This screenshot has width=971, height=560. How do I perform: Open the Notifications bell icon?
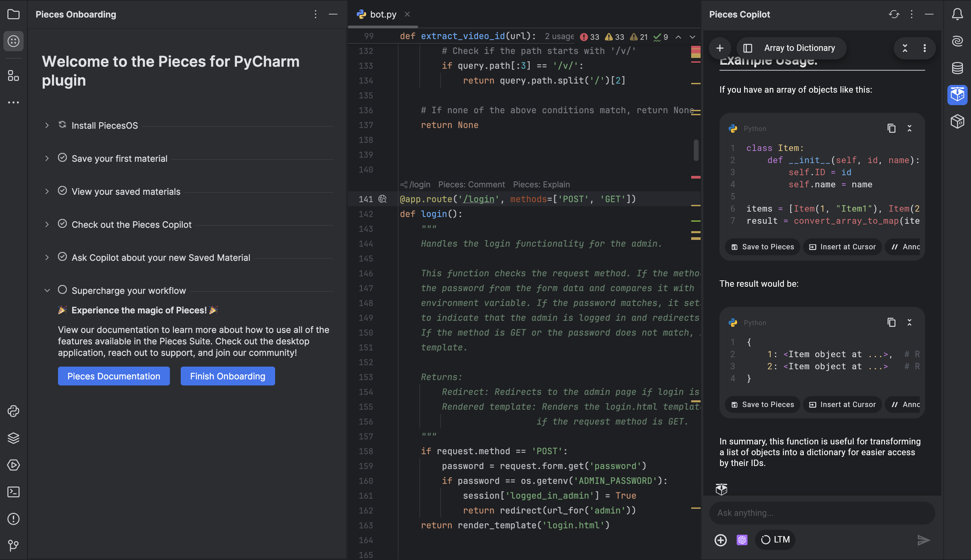click(957, 14)
